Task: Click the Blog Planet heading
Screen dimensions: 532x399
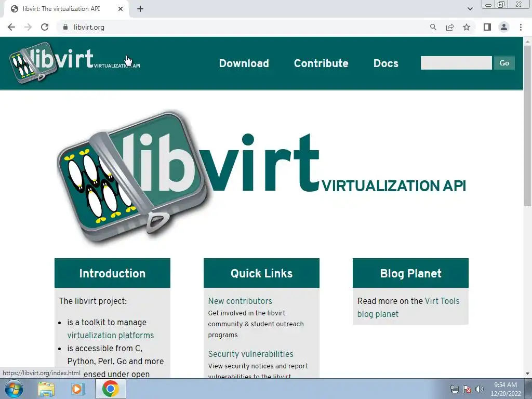Action: 410,273
